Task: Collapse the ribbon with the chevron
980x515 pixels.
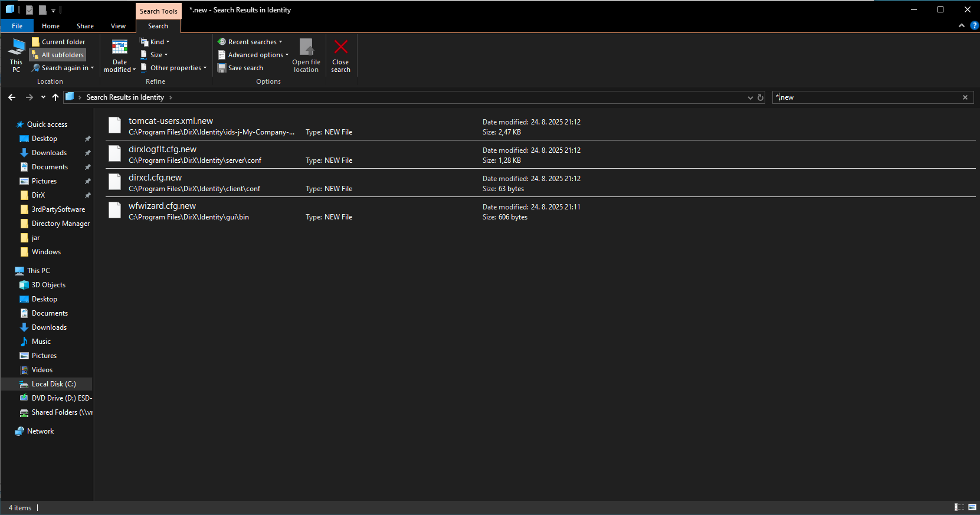Action: 962,25
